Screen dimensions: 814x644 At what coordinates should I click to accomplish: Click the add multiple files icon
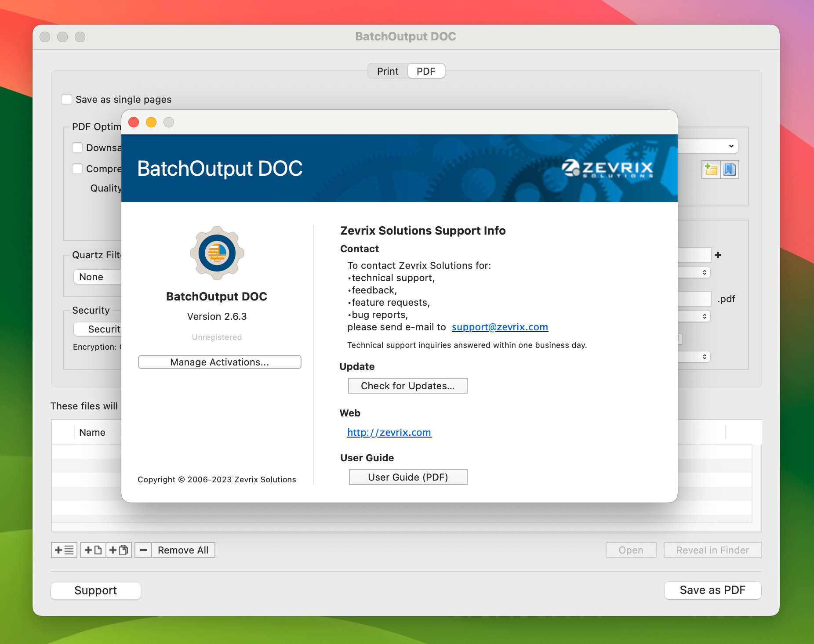[x=118, y=550]
